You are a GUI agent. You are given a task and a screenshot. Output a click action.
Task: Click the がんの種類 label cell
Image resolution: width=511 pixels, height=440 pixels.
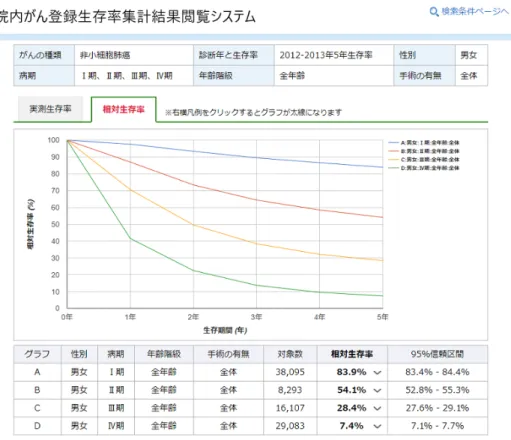pyautogui.click(x=44, y=55)
